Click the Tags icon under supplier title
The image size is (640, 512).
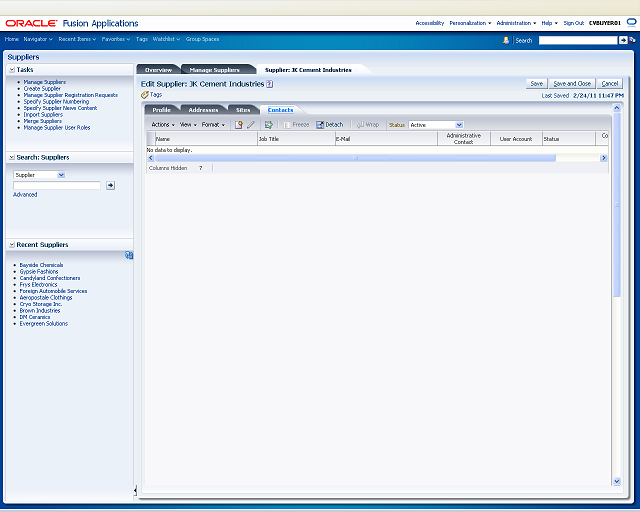144,95
